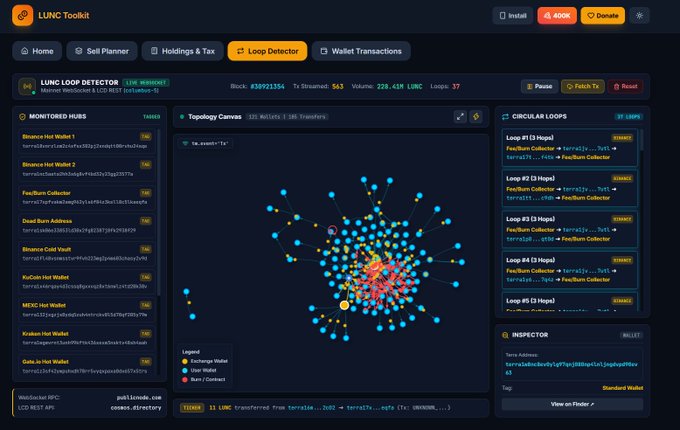
Task: Select the Dead Burn Address hub
Action: click(87, 225)
